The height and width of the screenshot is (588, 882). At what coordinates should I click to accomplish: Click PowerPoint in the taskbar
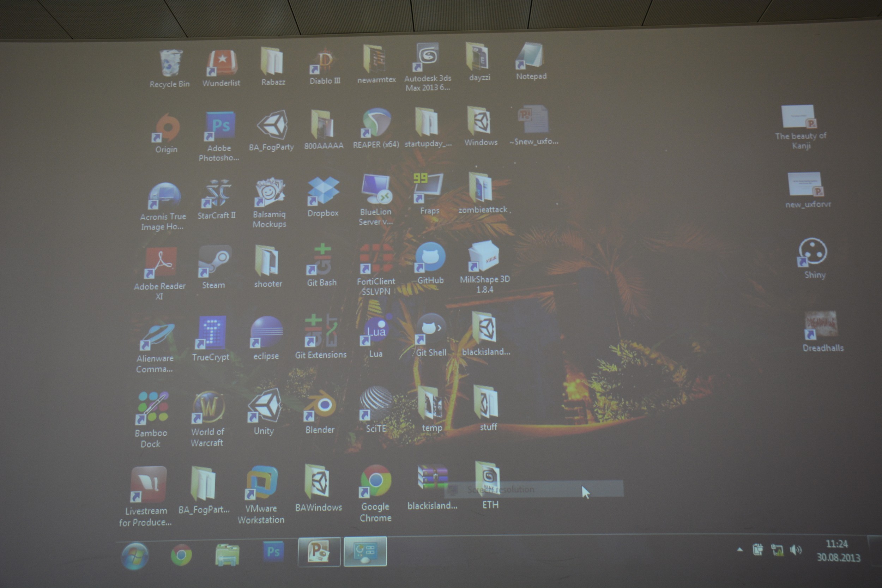tap(319, 552)
